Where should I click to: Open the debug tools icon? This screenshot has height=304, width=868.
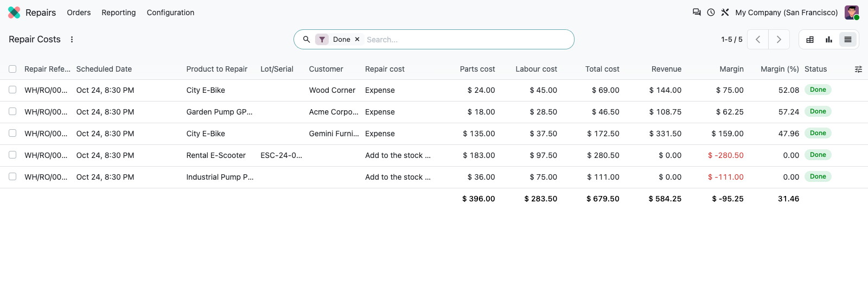coord(725,12)
